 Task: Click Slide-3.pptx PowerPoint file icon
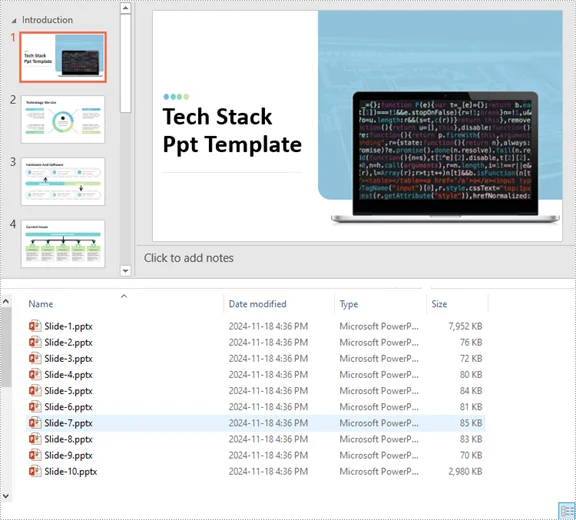[35, 358]
